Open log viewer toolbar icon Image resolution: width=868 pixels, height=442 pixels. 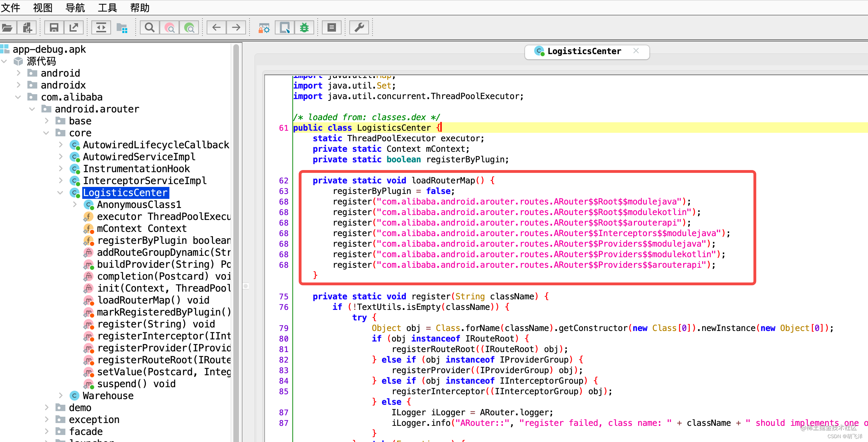click(x=332, y=27)
